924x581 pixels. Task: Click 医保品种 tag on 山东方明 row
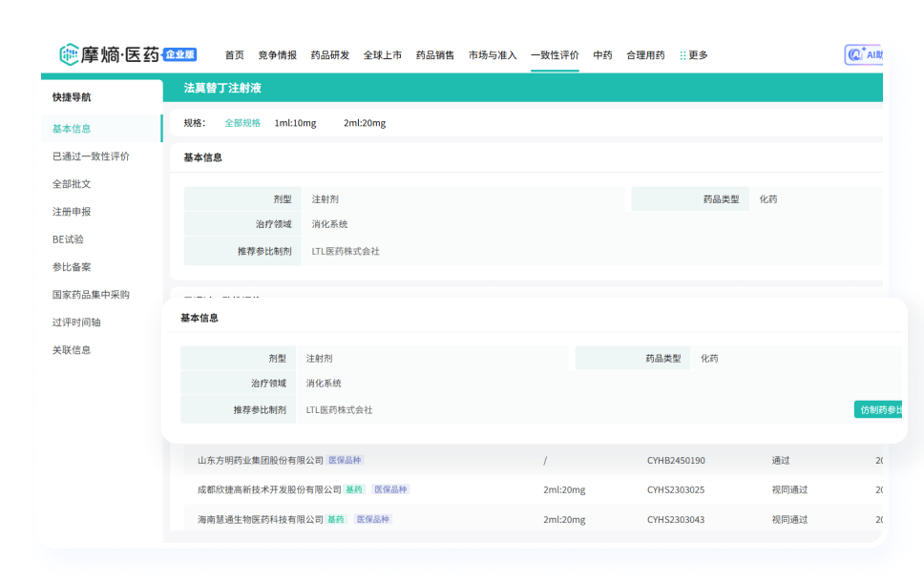(x=345, y=460)
